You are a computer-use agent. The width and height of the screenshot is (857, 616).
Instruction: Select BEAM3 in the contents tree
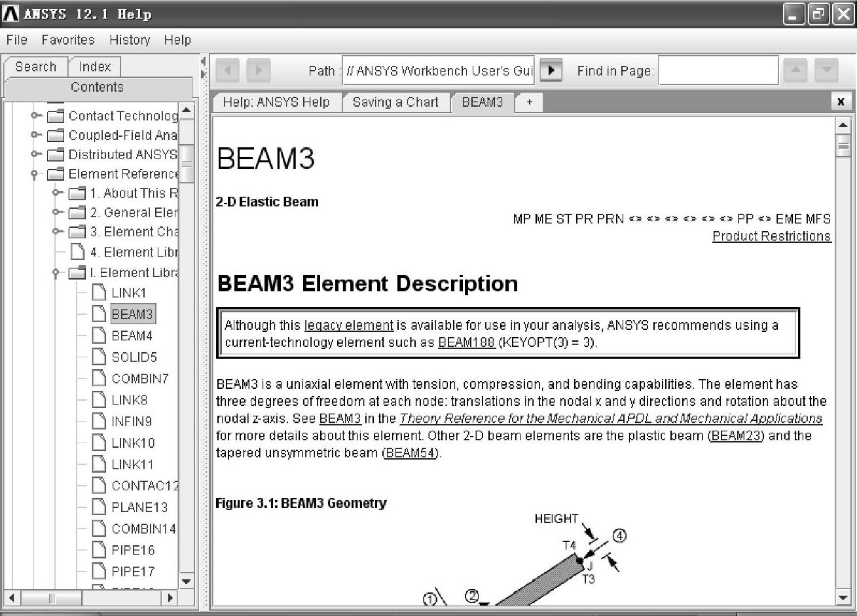(x=132, y=314)
